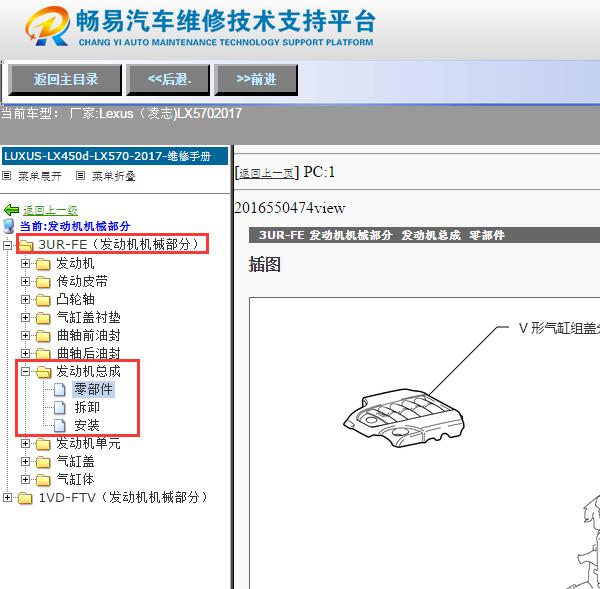Collapse the 发动机总成 folder node
Screen dimensions: 600x589
tap(25, 371)
